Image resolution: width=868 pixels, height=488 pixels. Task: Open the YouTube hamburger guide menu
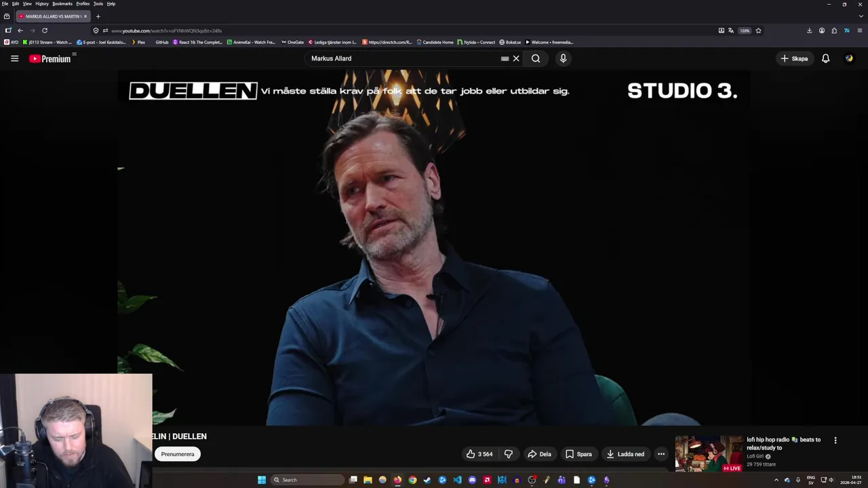tap(14, 58)
